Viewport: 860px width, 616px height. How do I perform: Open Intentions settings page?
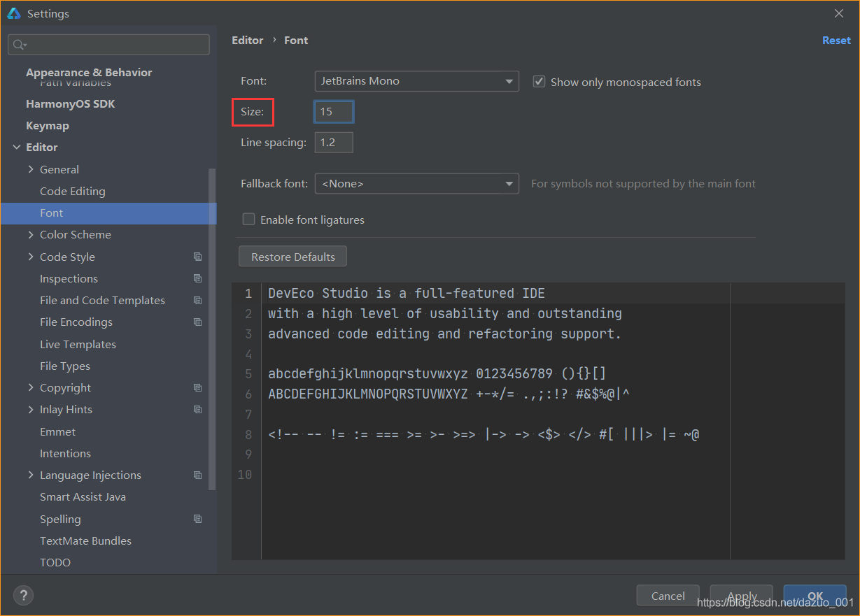tap(65, 453)
